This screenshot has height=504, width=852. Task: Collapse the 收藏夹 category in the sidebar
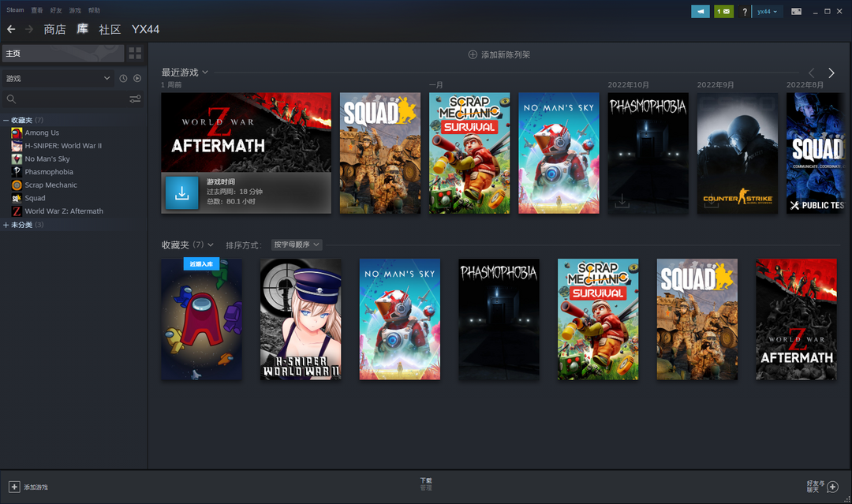click(6, 120)
